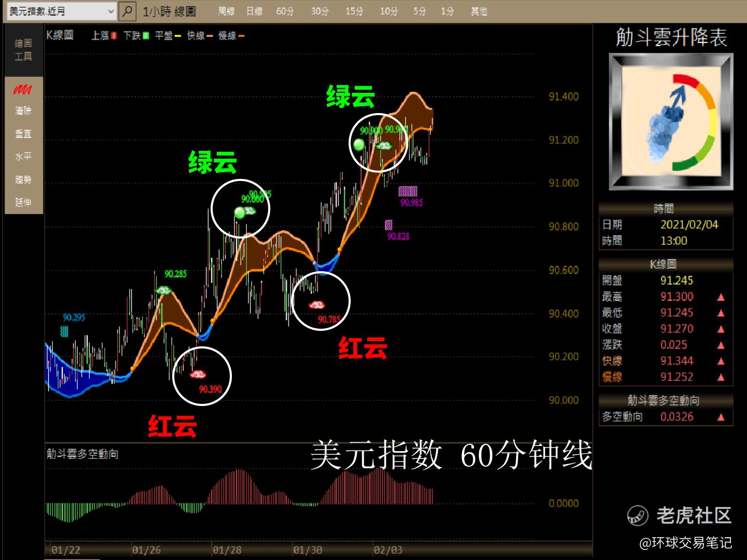Image resolution: width=747 pixels, height=560 pixels.
Task: Choose the 水平 line tool
Action: [23, 157]
